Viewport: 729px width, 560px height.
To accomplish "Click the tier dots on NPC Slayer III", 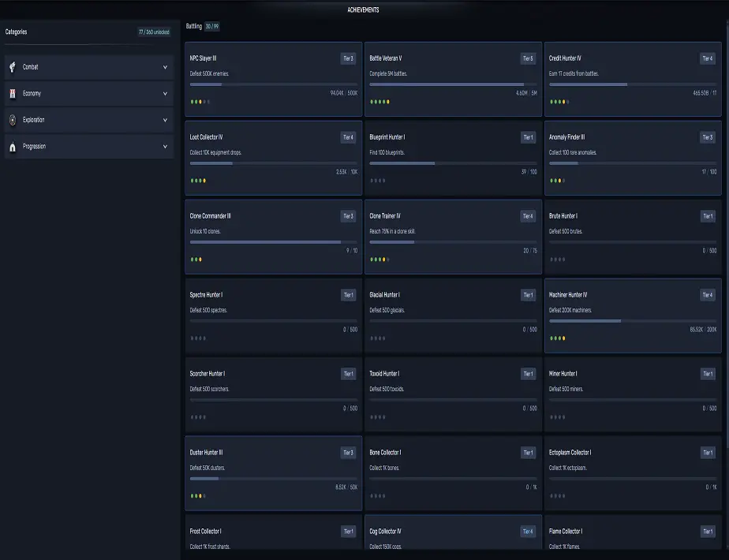I will click(200, 102).
